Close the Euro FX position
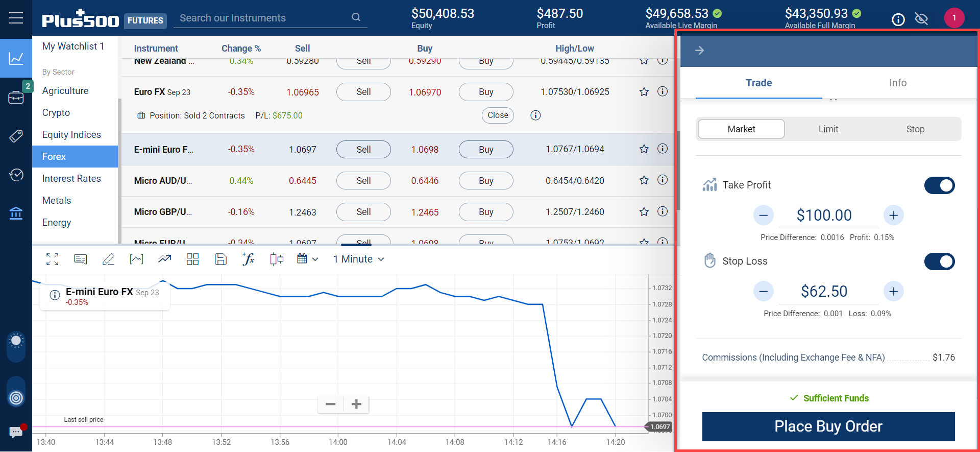The height and width of the screenshot is (452, 980). (498, 115)
